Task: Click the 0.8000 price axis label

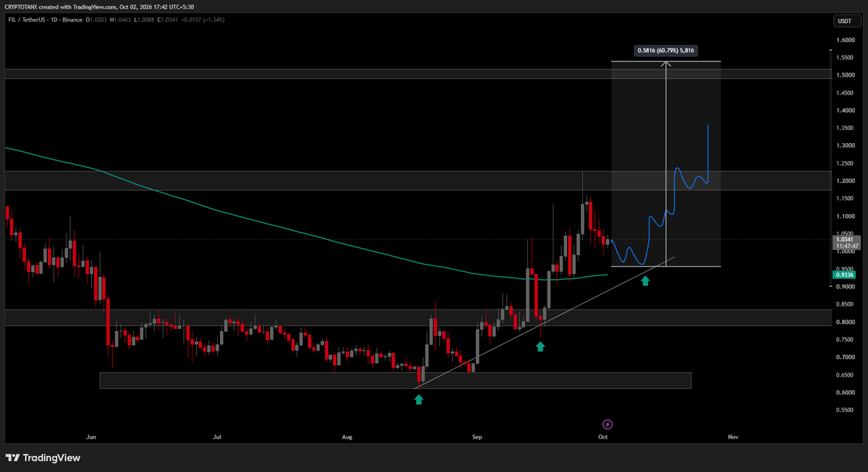Action: (846, 322)
